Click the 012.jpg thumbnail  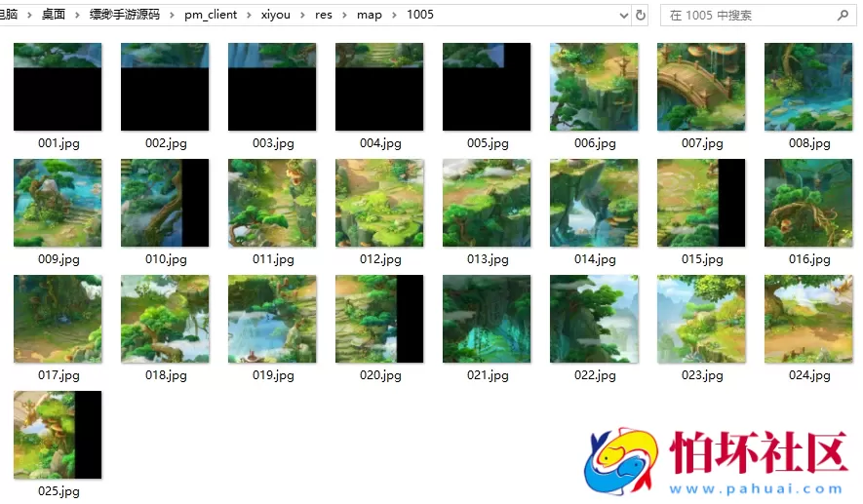click(379, 203)
